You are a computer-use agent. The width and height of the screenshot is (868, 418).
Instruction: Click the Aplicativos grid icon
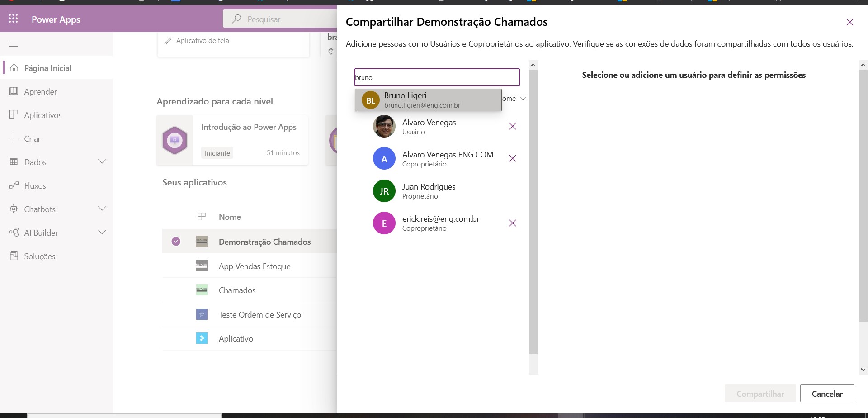(x=14, y=115)
